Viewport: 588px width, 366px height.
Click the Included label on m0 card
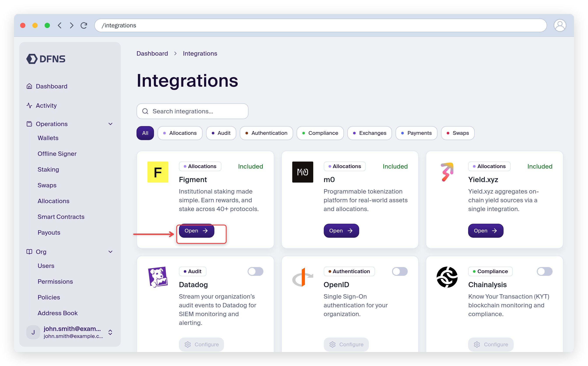pos(395,166)
